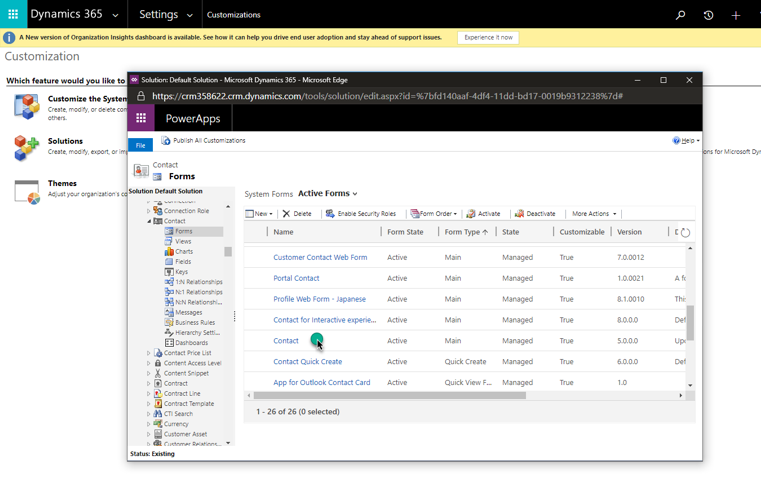This screenshot has width=761, height=479.
Task: Open the PowerApps app launcher waffle
Action: (141, 118)
